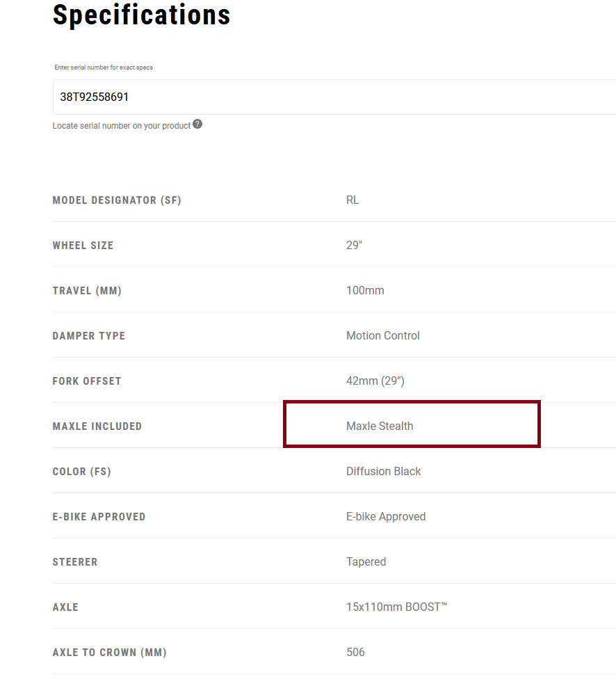Click into the serial number input field
The image size is (616, 679).
pos(334,97)
